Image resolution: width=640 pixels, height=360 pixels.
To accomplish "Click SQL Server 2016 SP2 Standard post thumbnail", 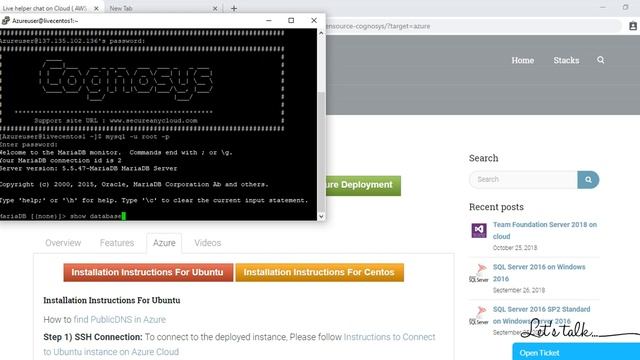I will click(479, 316).
